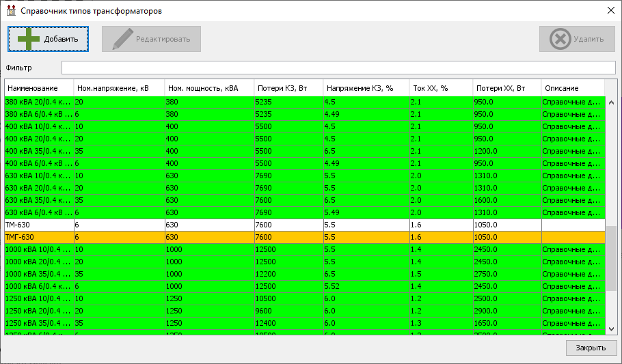Sort by the Напряжение КЗ, % column header
Viewport: 622px width, 364px height.
[x=366, y=88]
